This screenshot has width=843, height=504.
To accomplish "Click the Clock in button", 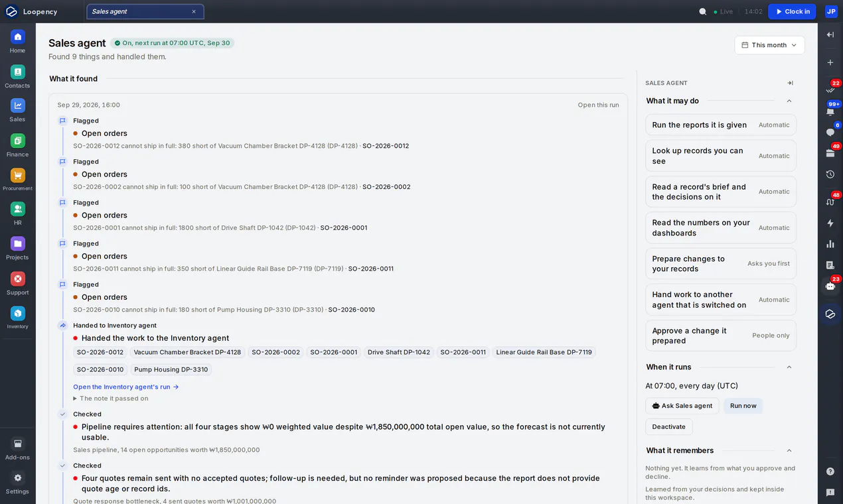I will coord(792,11).
